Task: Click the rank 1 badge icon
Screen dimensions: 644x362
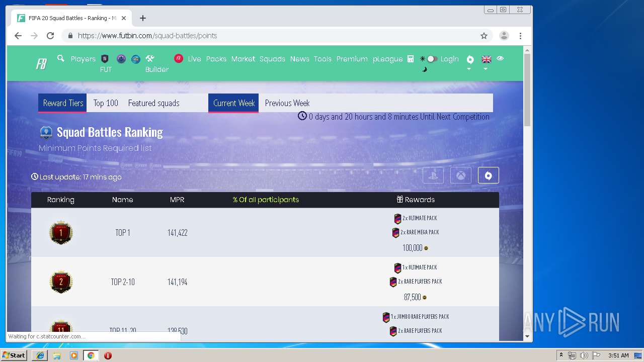Action: point(61,233)
